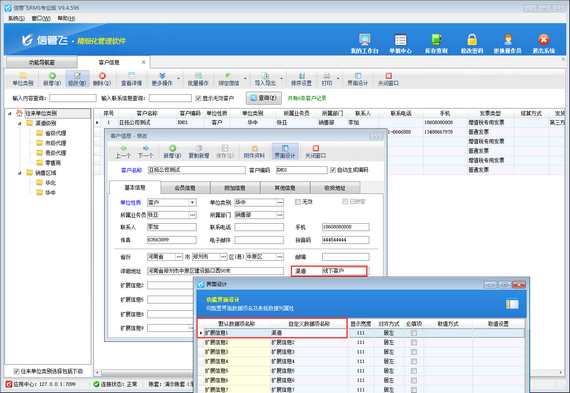570x393 pixels.
Task: Click the 输入内容查询 input field
Action: click(73, 98)
